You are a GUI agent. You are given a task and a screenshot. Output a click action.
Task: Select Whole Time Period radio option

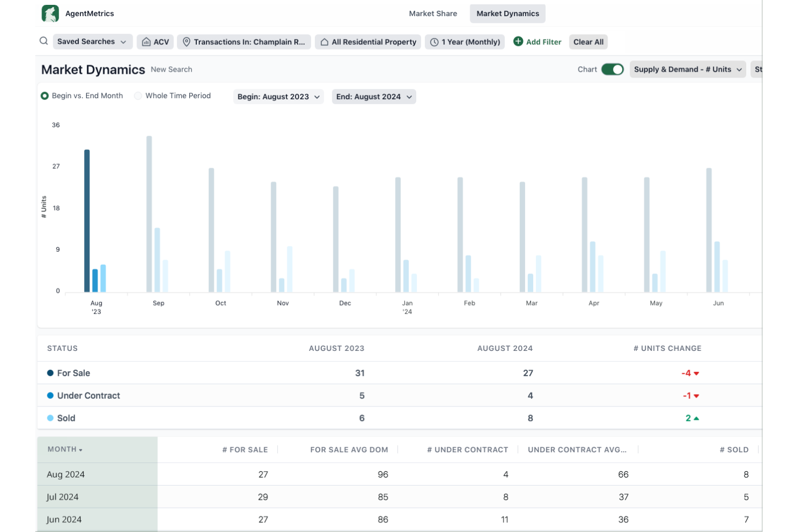coord(138,96)
